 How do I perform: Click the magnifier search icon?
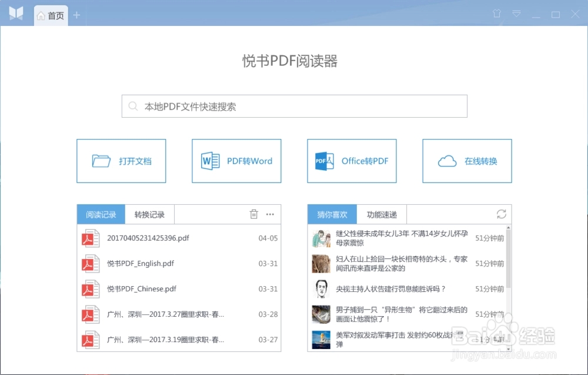[133, 106]
